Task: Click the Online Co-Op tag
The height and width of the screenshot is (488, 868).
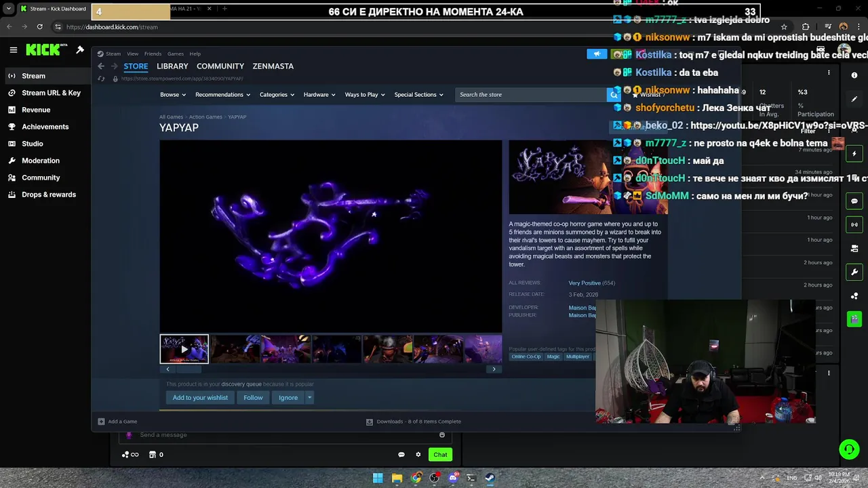Action: point(526,357)
